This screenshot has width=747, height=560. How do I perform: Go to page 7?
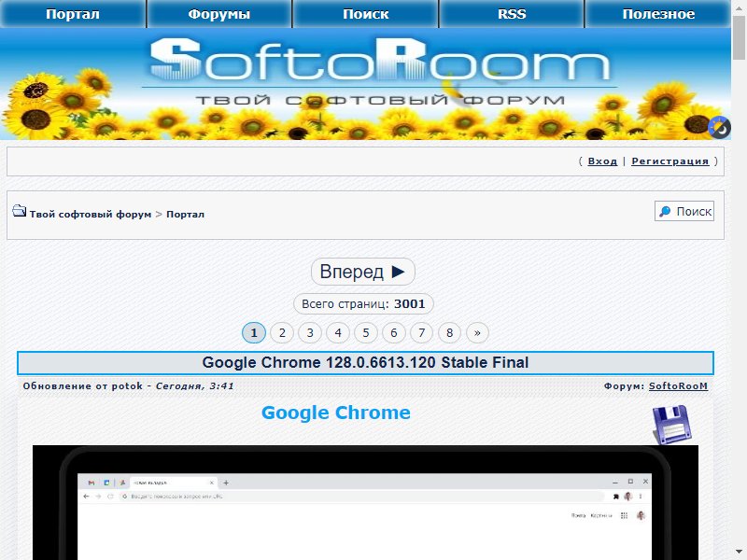point(422,333)
